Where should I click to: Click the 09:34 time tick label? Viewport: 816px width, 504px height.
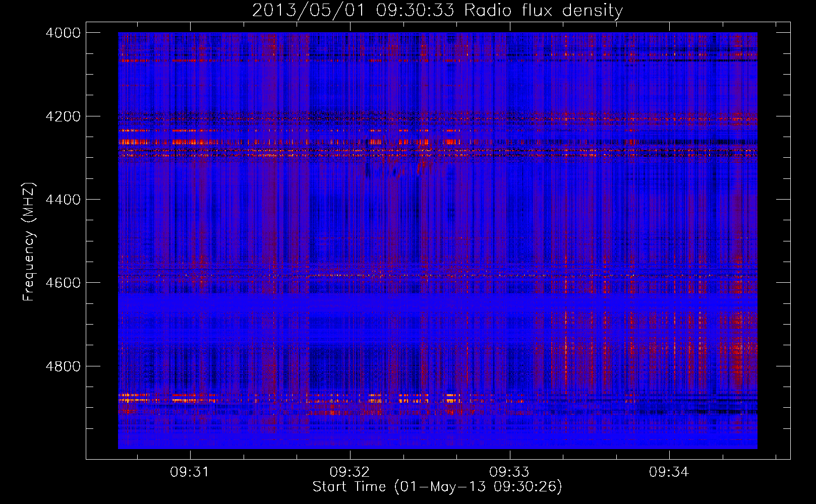point(669,472)
